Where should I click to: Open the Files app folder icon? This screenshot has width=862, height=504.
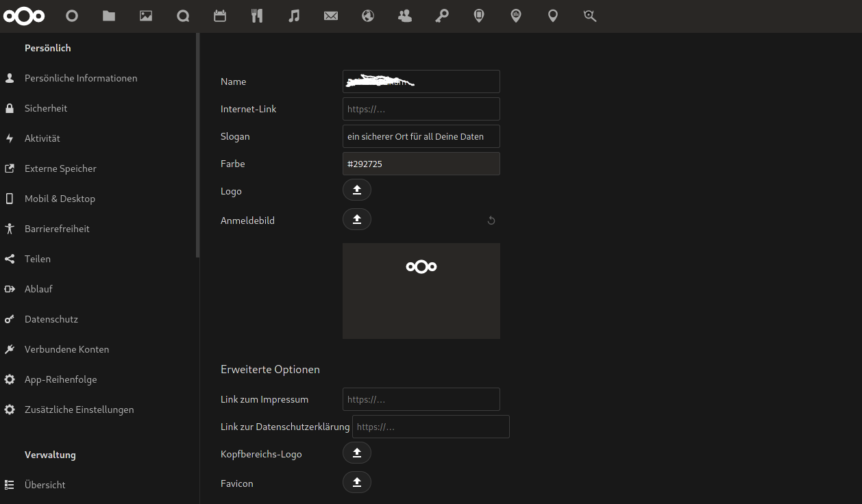(x=109, y=16)
